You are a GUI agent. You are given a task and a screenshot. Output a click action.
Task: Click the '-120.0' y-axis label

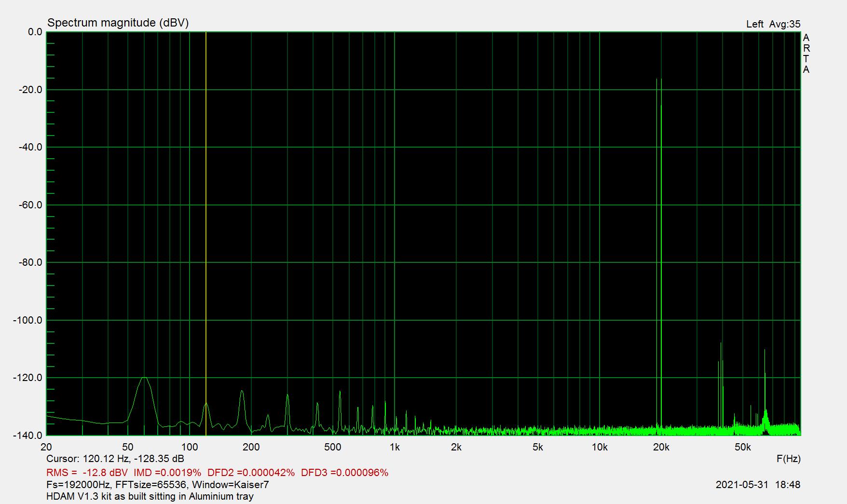28,378
